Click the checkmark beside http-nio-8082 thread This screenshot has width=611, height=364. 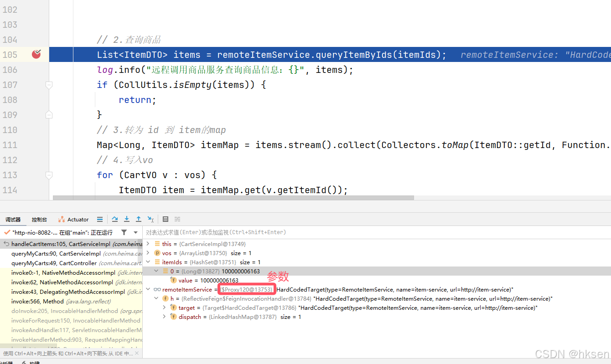tap(6, 232)
